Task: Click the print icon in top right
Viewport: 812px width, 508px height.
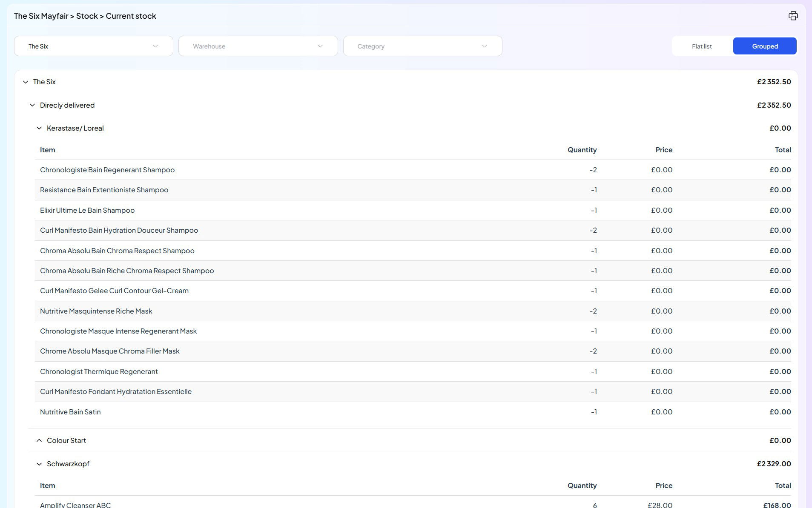Action: point(792,16)
